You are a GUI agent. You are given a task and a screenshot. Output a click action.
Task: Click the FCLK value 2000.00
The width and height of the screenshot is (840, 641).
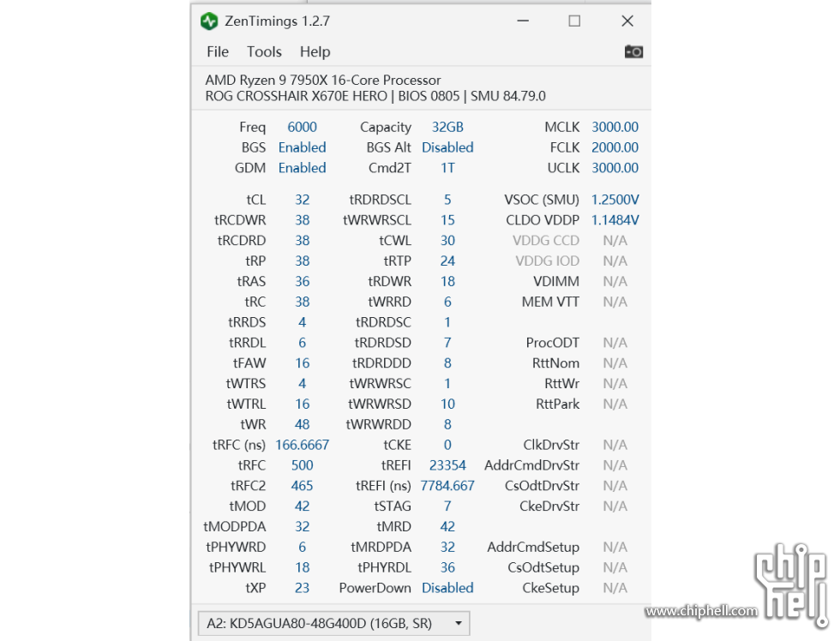point(615,147)
